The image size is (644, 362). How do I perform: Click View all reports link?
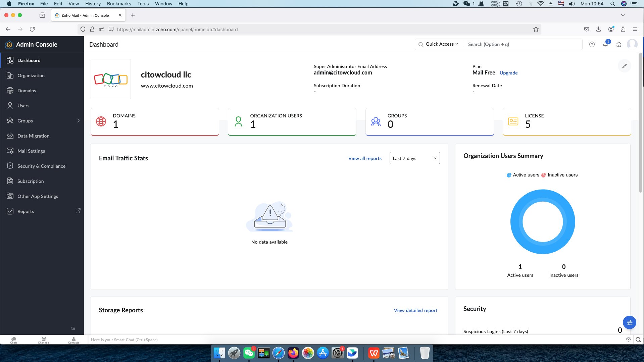(365, 158)
